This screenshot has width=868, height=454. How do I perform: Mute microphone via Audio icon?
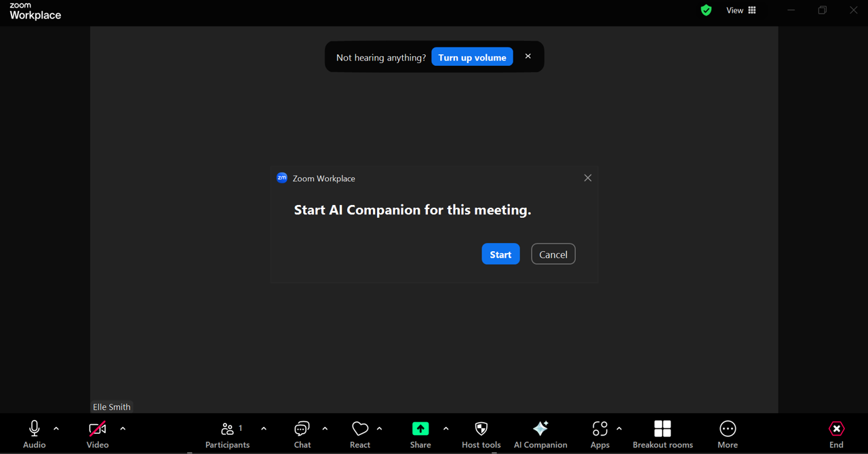34,429
